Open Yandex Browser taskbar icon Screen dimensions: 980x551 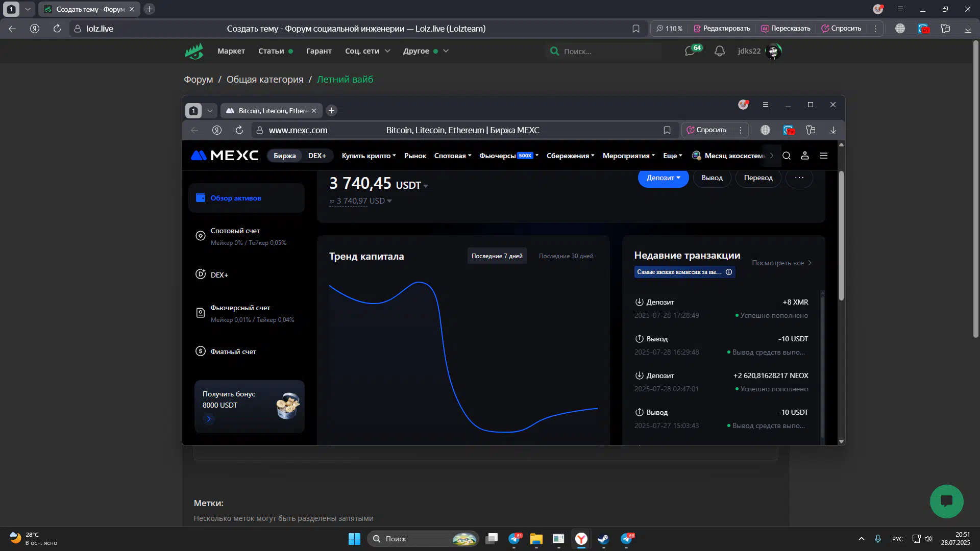pyautogui.click(x=581, y=539)
